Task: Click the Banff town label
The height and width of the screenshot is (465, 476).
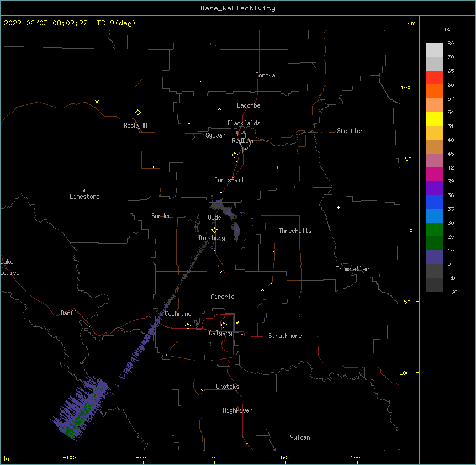Action: click(68, 313)
